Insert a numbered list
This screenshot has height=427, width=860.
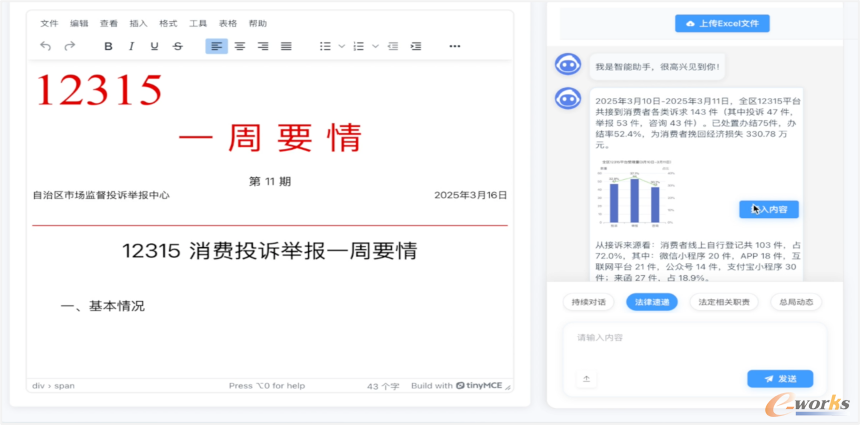(359, 46)
